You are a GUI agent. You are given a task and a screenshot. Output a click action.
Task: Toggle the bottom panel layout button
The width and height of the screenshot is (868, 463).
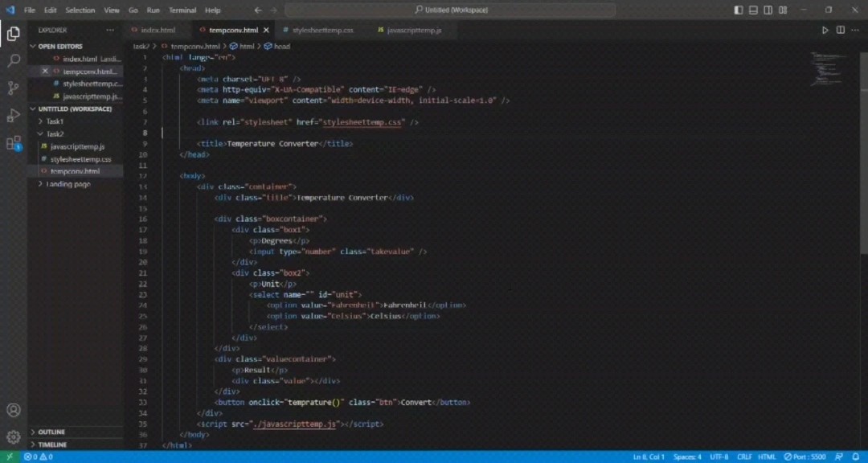[x=753, y=10]
